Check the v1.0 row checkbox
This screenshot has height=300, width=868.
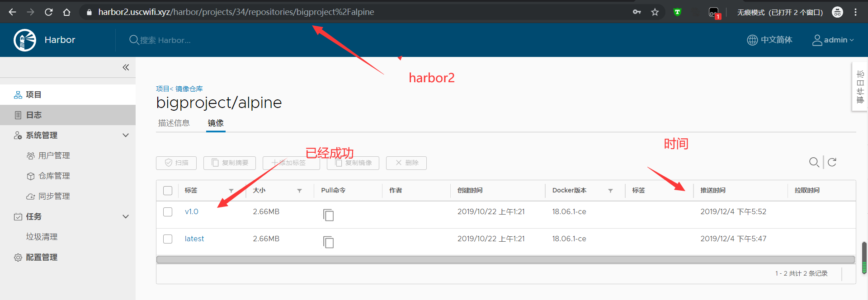click(x=168, y=212)
